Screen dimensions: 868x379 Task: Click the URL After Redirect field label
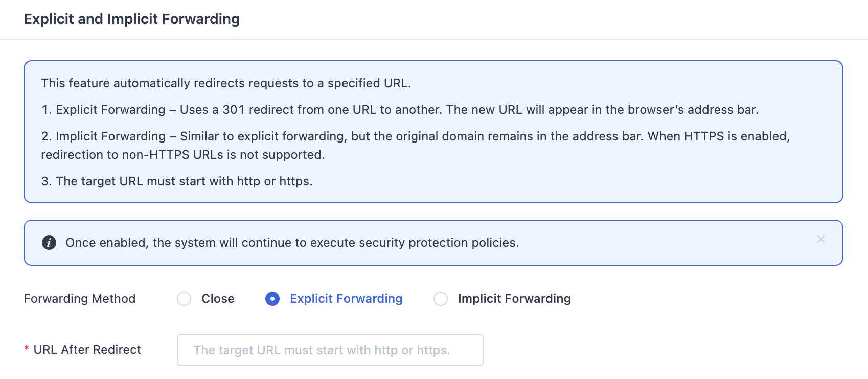(x=87, y=350)
